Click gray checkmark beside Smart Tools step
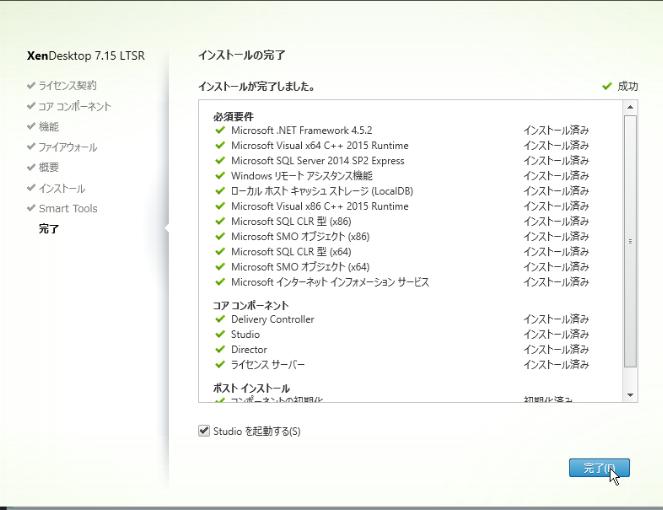 pos(31,208)
